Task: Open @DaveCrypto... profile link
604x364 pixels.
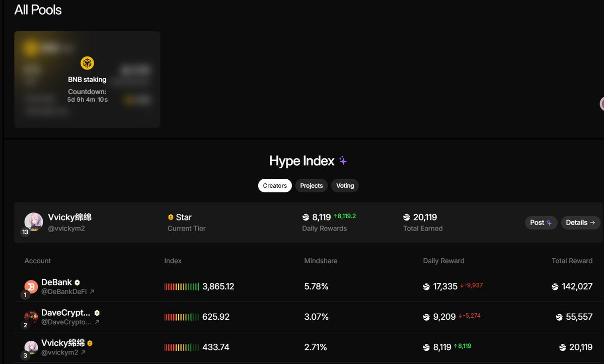Action: pos(66,322)
